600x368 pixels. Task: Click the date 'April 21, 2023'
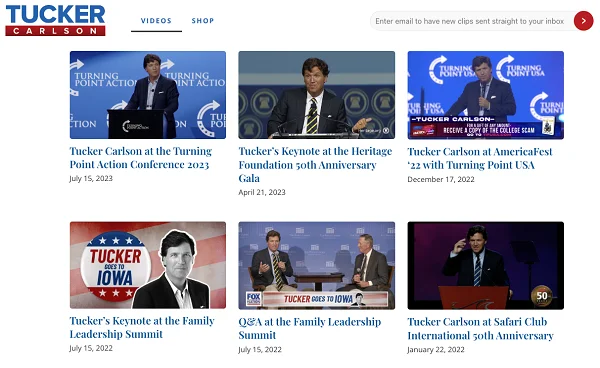click(262, 192)
